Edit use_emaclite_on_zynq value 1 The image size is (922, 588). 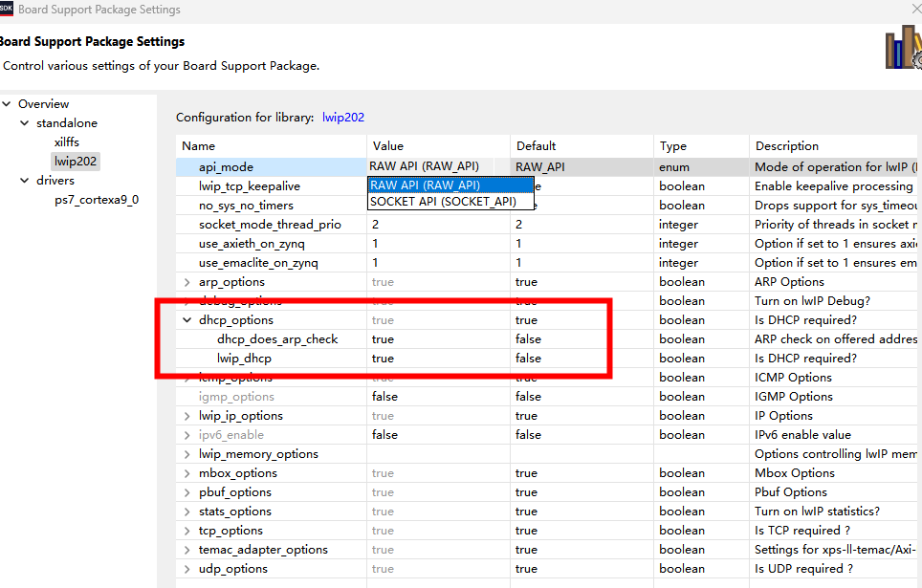pyautogui.click(x=439, y=263)
